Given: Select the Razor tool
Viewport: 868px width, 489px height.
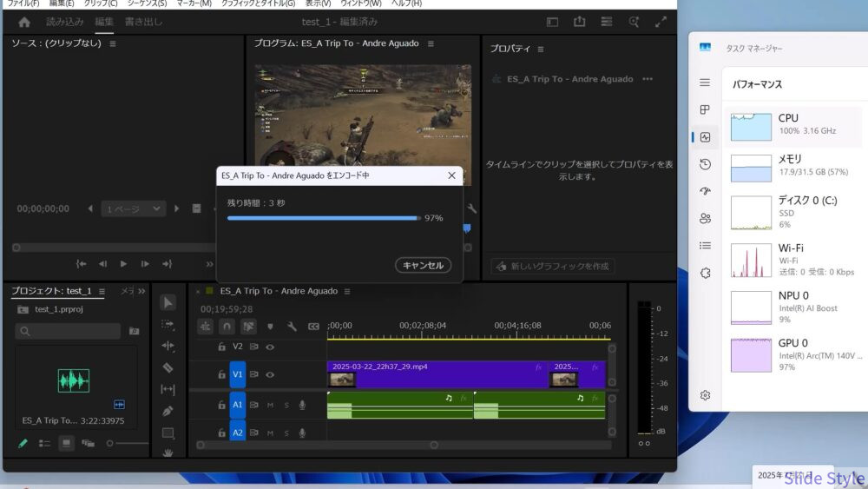Looking at the screenshot, I should 168,367.
